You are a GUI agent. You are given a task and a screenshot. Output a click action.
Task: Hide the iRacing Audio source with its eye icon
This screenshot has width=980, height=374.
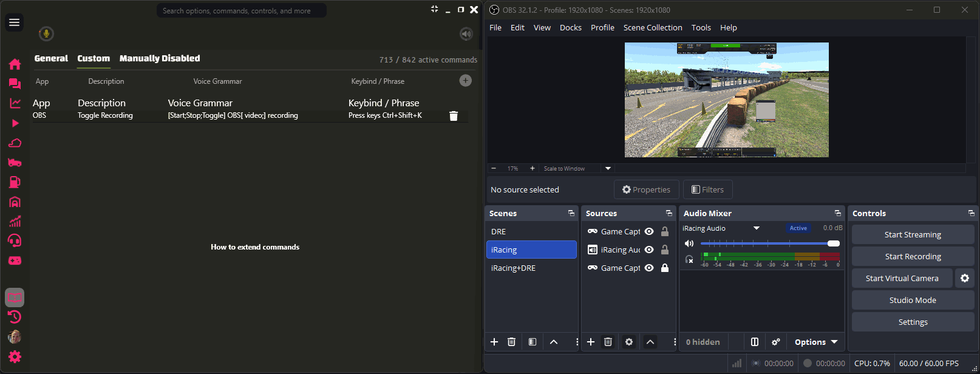[x=649, y=250]
